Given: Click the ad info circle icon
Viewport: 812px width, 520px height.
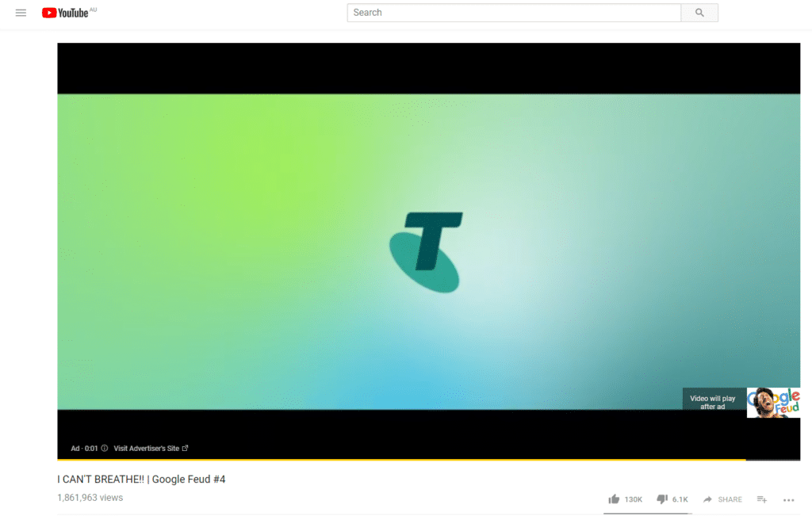Looking at the screenshot, I should coord(105,449).
